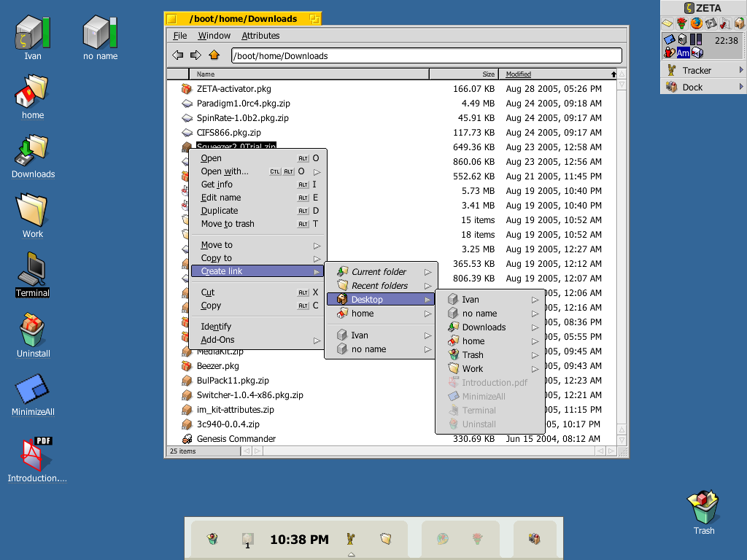
Task: Expand the 'Current folder' submenu
Action: point(427,273)
